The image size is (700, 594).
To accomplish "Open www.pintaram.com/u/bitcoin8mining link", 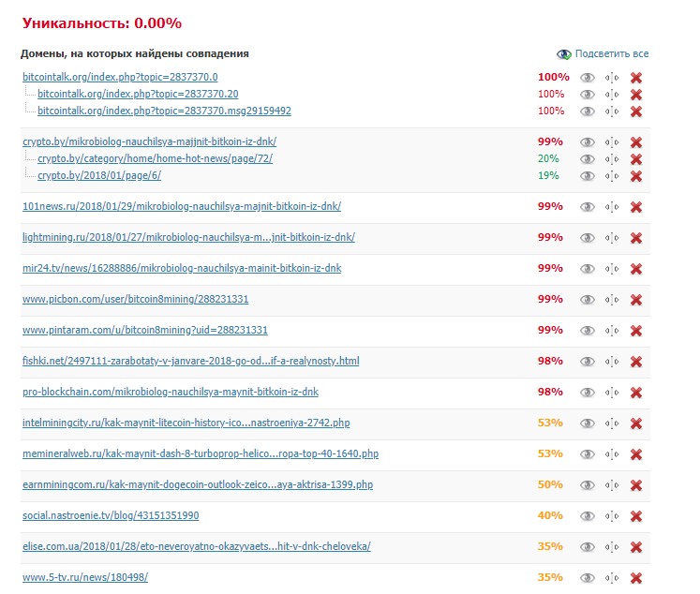I will 145,330.
